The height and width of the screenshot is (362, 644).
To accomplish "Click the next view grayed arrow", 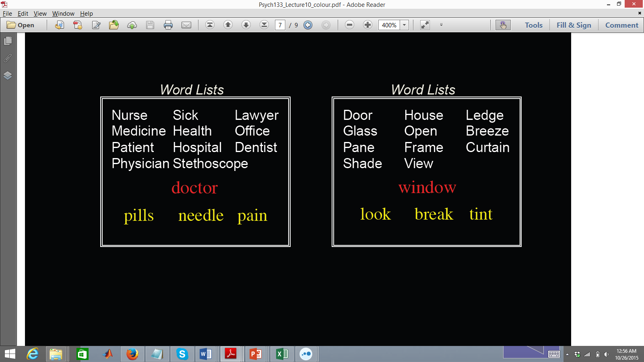I will click(326, 25).
